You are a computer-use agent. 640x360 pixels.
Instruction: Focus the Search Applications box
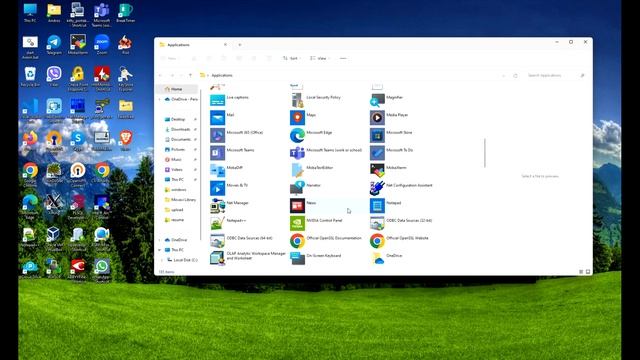(556, 76)
